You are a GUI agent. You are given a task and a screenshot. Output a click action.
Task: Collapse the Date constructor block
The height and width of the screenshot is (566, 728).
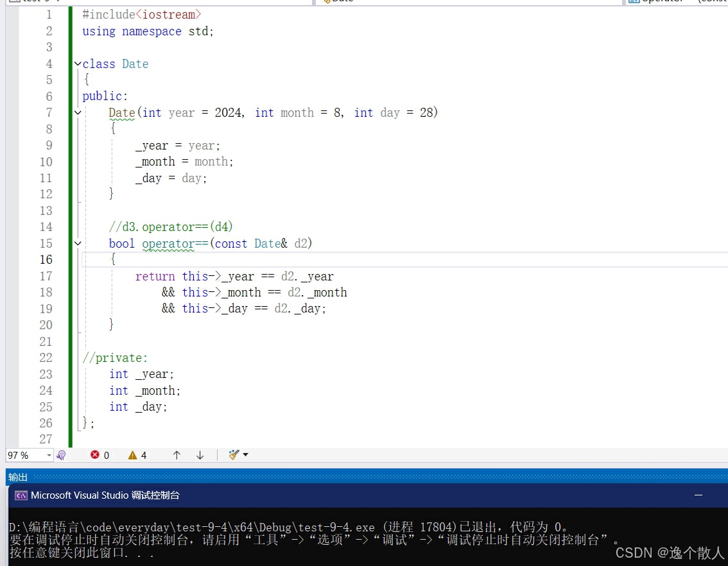click(78, 113)
